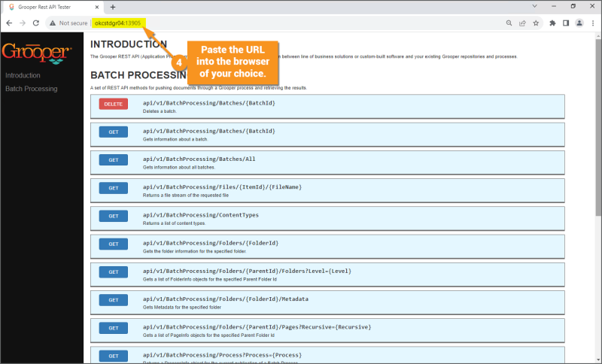This screenshot has width=602, height=364.
Task: Click 'A set of REST API methods' description
Action: pos(199,88)
